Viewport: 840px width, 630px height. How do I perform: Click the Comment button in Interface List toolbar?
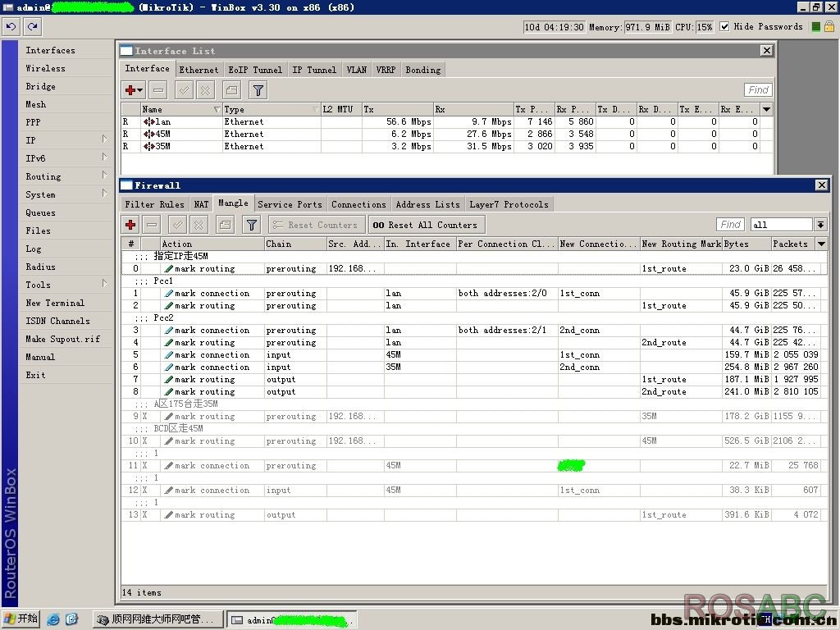coord(231,90)
